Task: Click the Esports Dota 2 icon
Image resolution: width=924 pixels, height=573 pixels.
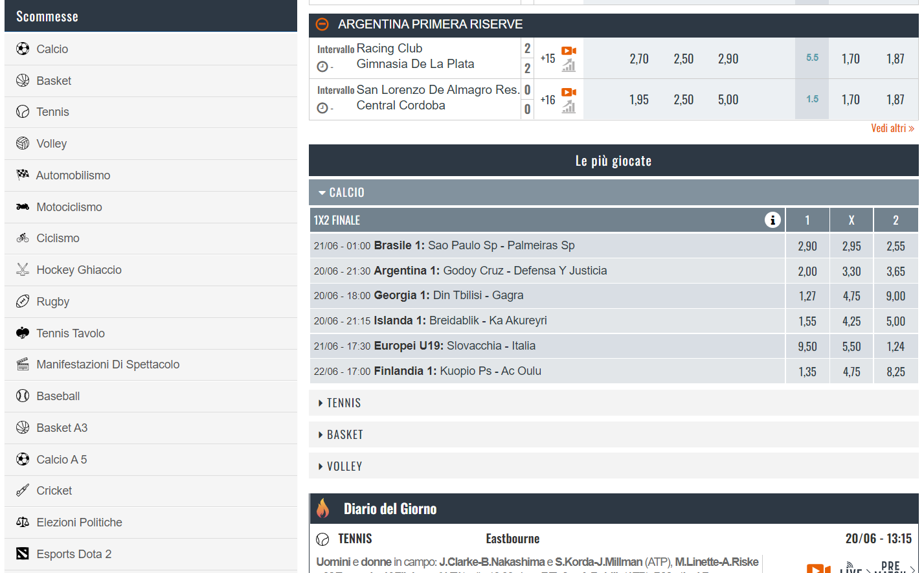Action: [23, 554]
